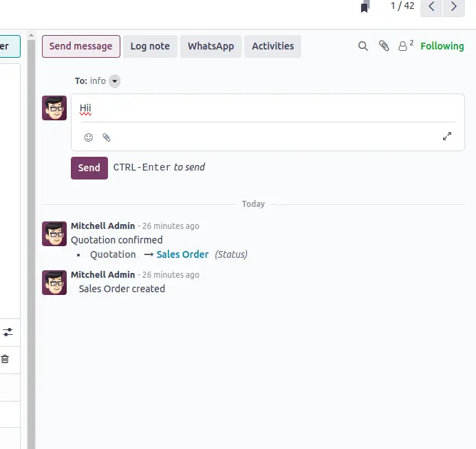
Task: Click the avatar beside Quotation confirmed message
Action: click(x=54, y=234)
